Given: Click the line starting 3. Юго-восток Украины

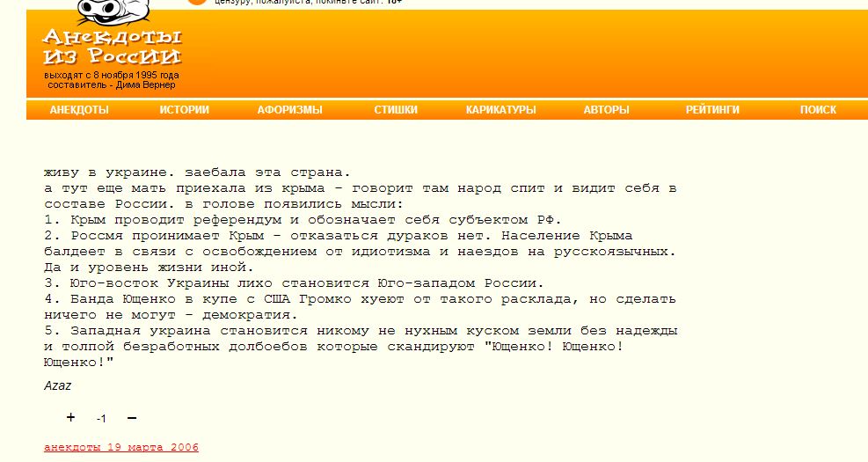Looking at the screenshot, I should click(294, 283).
